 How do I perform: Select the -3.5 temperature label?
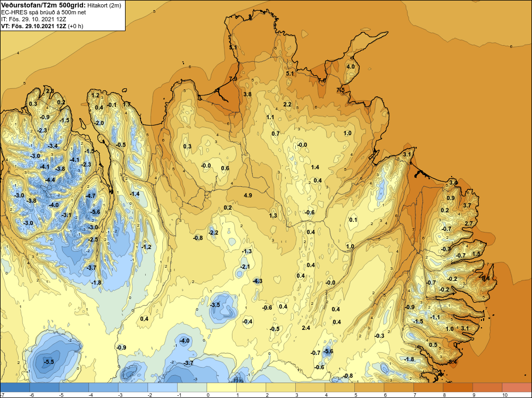click(x=215, y=305)
